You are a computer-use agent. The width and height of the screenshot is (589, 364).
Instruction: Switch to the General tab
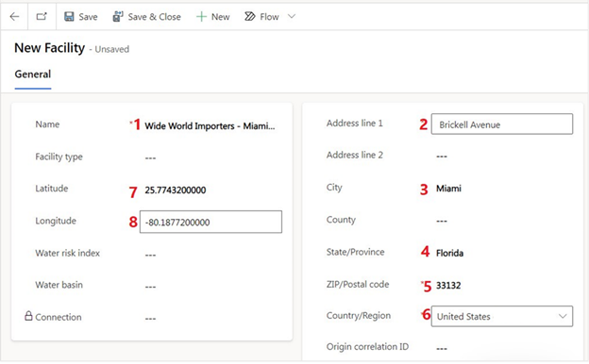click(33, 74)
